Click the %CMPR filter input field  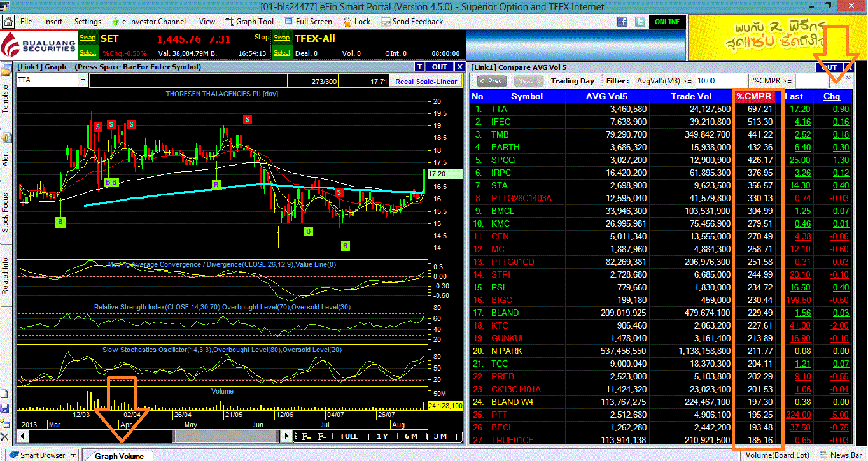(811, 81)
